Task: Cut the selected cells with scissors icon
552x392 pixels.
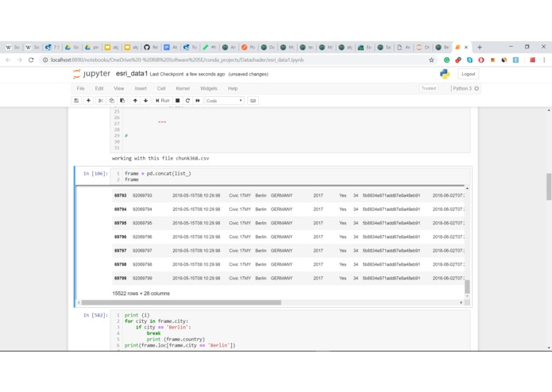Action: 100,101
